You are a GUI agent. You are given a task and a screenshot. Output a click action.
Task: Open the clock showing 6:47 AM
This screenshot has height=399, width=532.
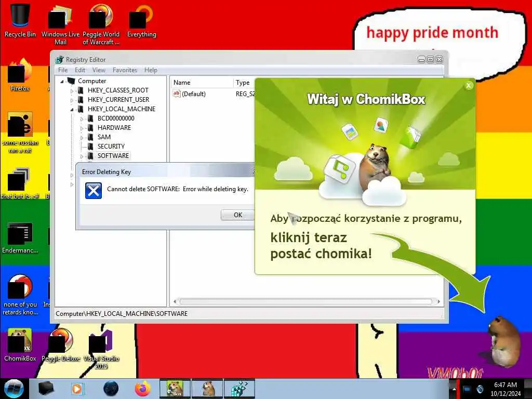505,389
